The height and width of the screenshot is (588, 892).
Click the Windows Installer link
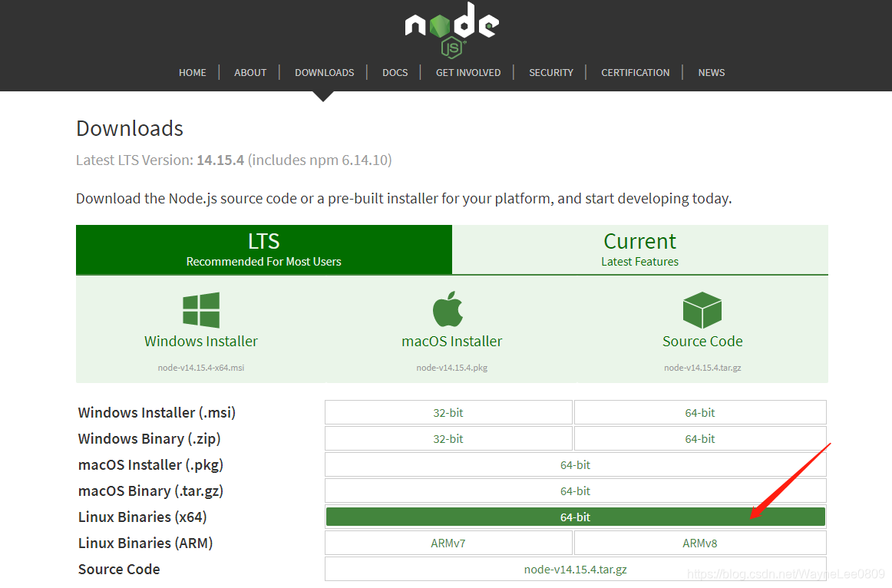point(201,341)
